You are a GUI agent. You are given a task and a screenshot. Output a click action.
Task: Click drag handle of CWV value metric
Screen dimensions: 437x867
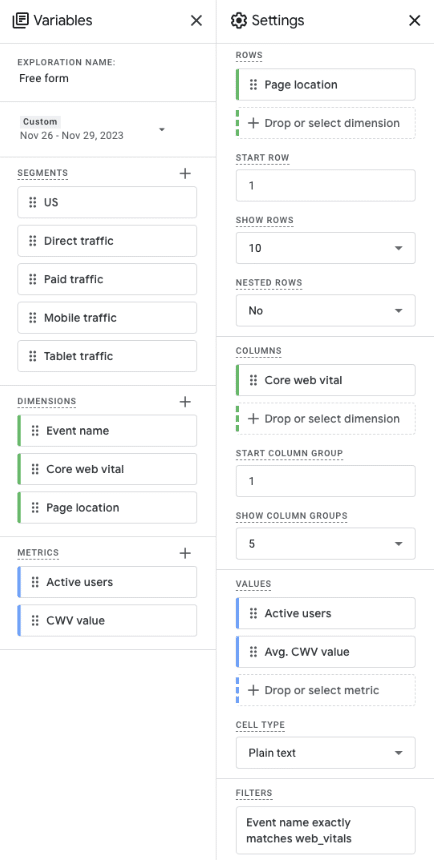(x=35, y=620)
